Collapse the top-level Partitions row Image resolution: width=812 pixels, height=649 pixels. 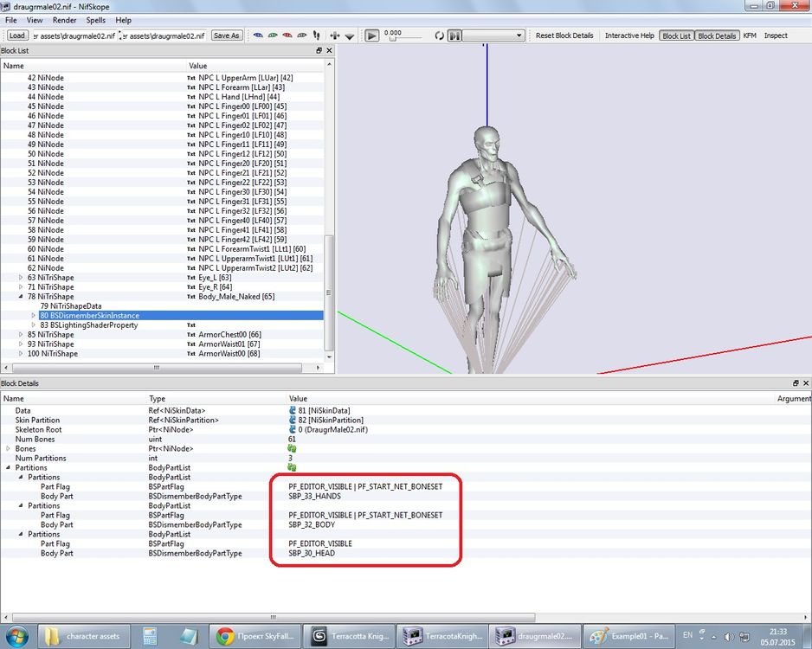(8, 468)
